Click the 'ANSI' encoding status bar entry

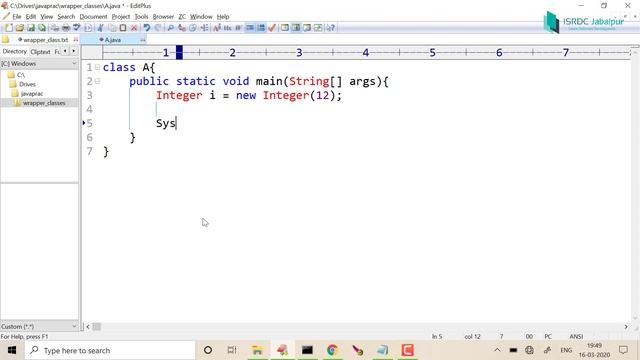(576, 336)
